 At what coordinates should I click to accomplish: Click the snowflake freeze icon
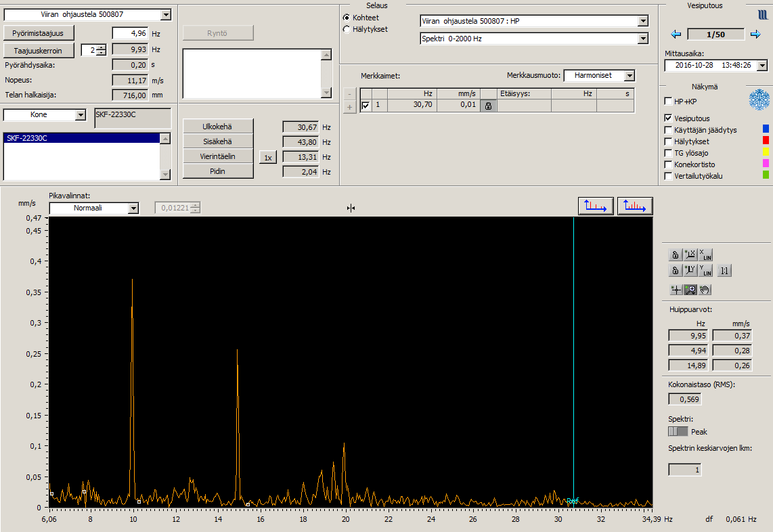pos(759,99)
